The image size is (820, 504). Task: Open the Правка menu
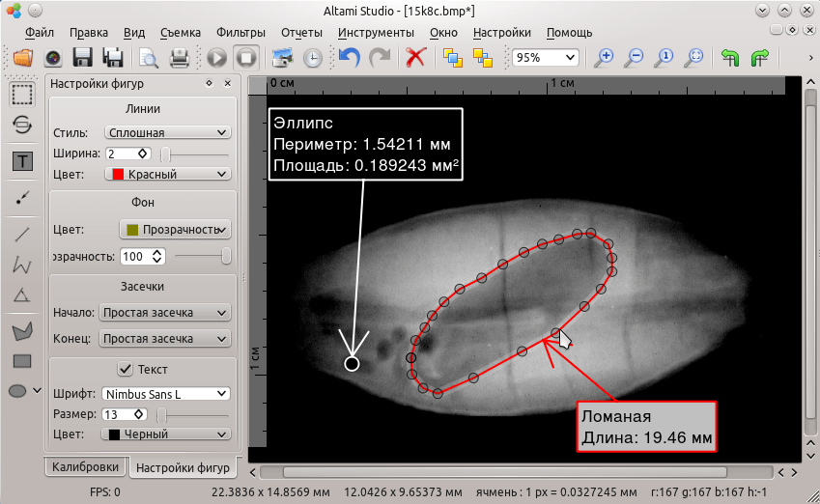point(89,33)
